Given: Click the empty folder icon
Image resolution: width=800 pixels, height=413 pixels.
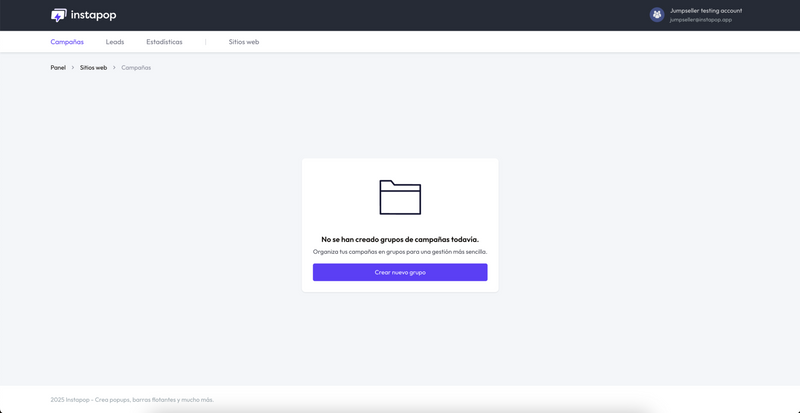Looking at the screenshot, I should [400, 197].
